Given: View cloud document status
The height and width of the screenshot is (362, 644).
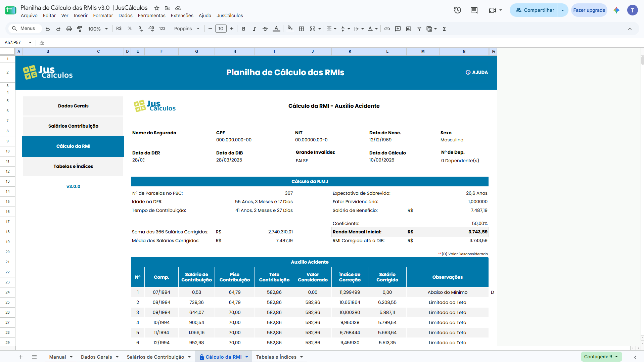Looking at the screenshot, I should point(178,8).
